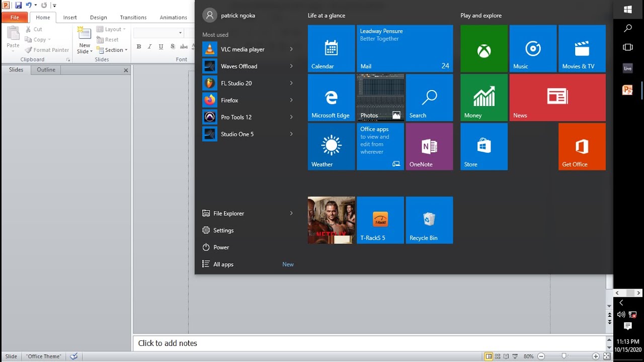Screen dimensions: 644x362
Task: Open the Section dropdown in Slides group
Action: pos(112,50)
